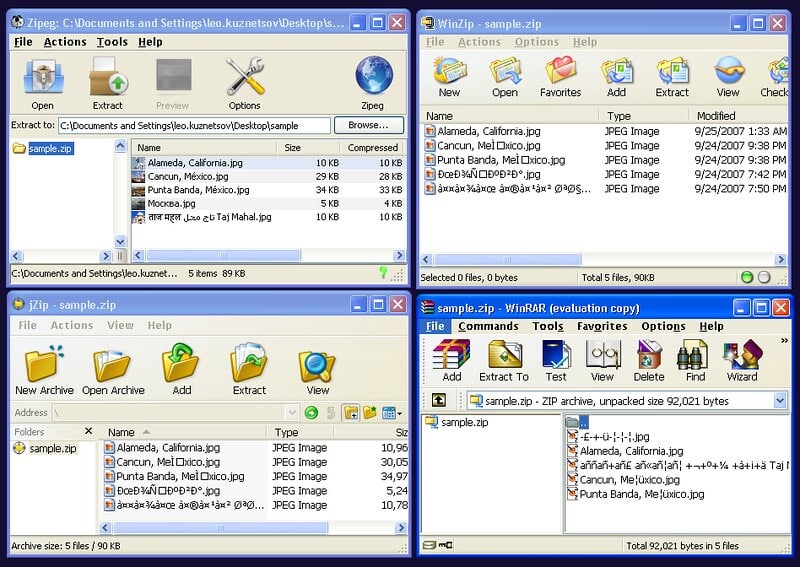800x567 pixels.
Task: Click View icon in WinZip toolbar
Action: pyautogui.click(x=729, y=70)
